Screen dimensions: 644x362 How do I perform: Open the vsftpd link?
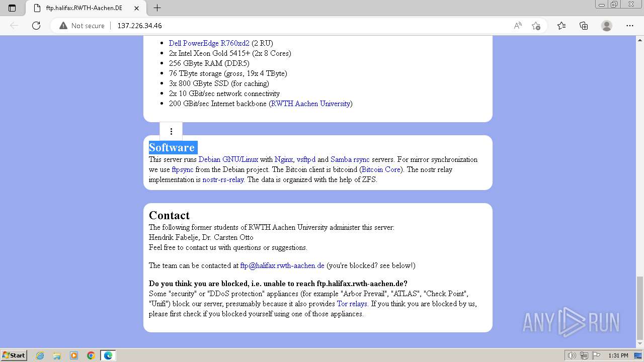point(306,159)
